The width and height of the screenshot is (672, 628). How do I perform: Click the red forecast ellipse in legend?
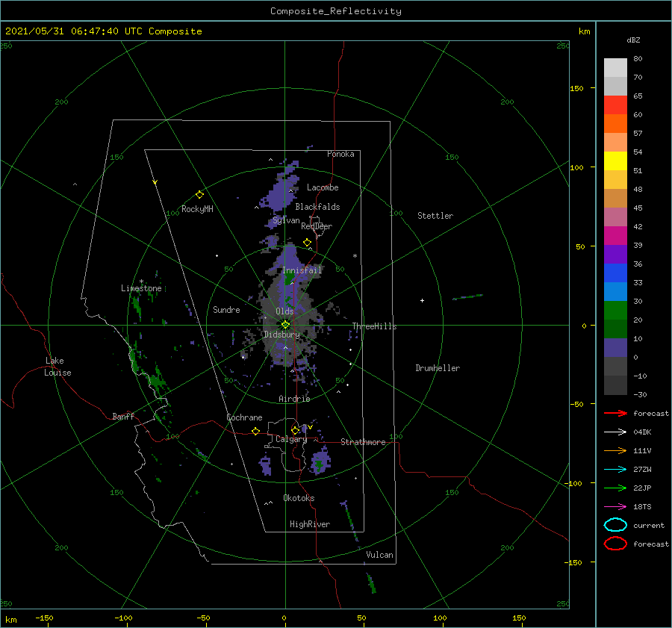point(615,544)
